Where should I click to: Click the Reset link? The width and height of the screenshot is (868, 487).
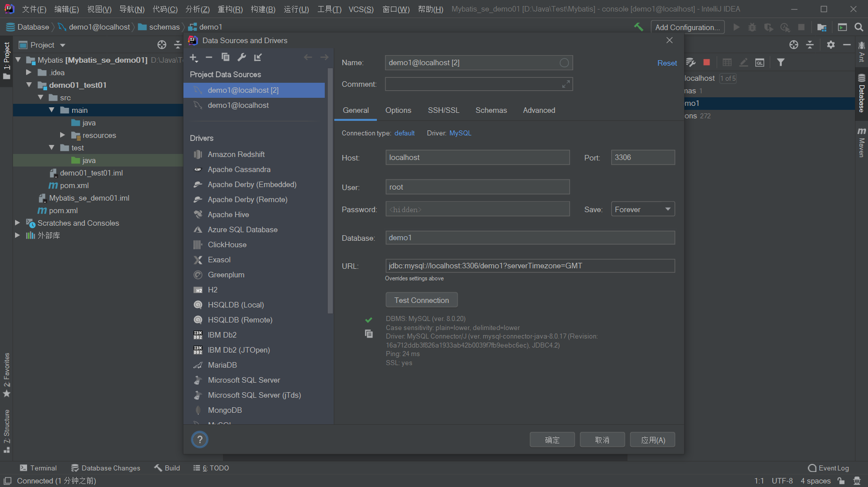pos(667,63)
